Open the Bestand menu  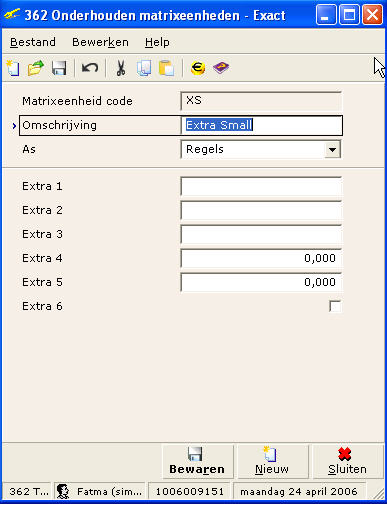[33, 42]
